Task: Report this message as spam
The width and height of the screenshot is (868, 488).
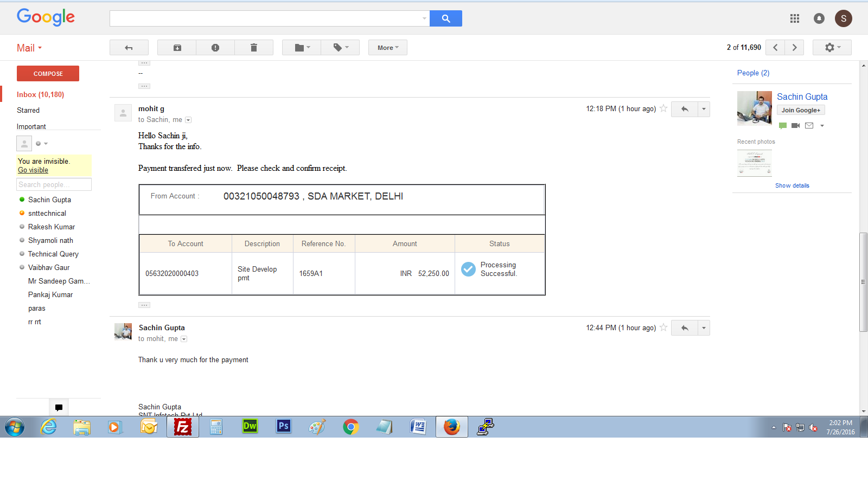Action: click(x=215, y=48)
